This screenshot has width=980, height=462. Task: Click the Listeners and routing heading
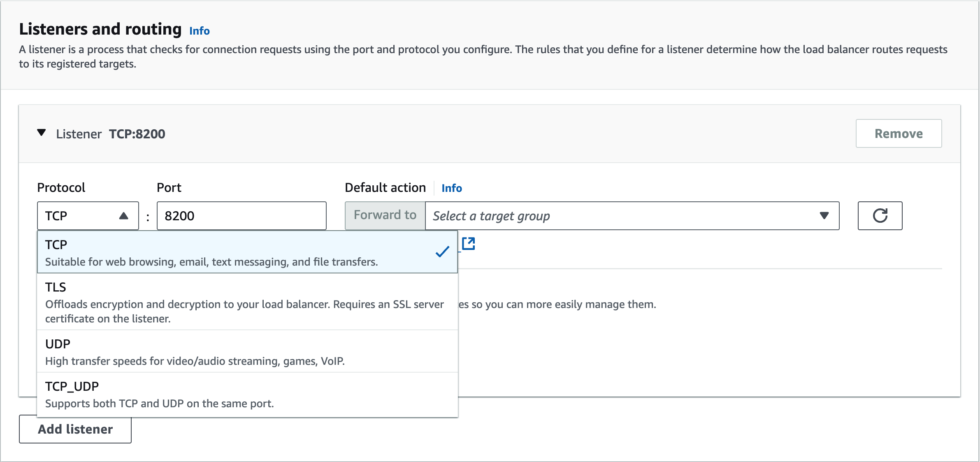(x=100, y=29)
